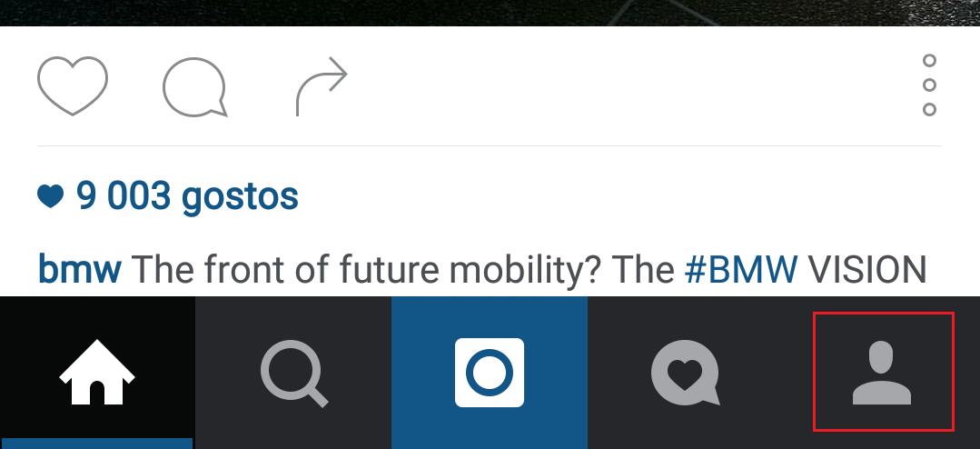Switch to the Profile person tab
Screen dimensions: 980x449
[x=883, y=373]
